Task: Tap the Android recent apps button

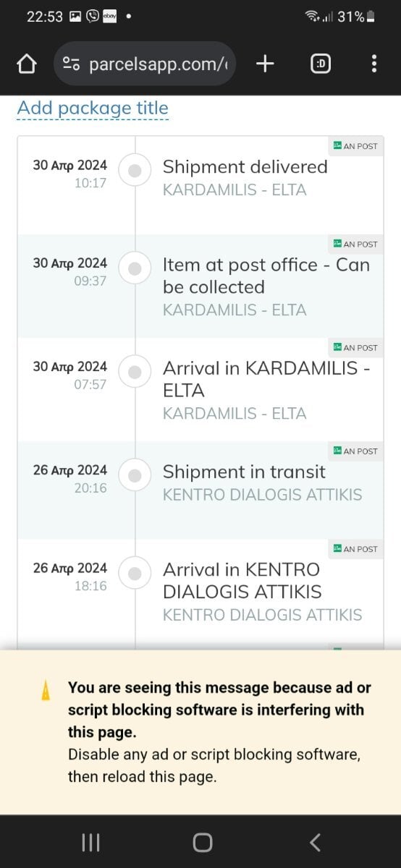Action: [90, 842]
